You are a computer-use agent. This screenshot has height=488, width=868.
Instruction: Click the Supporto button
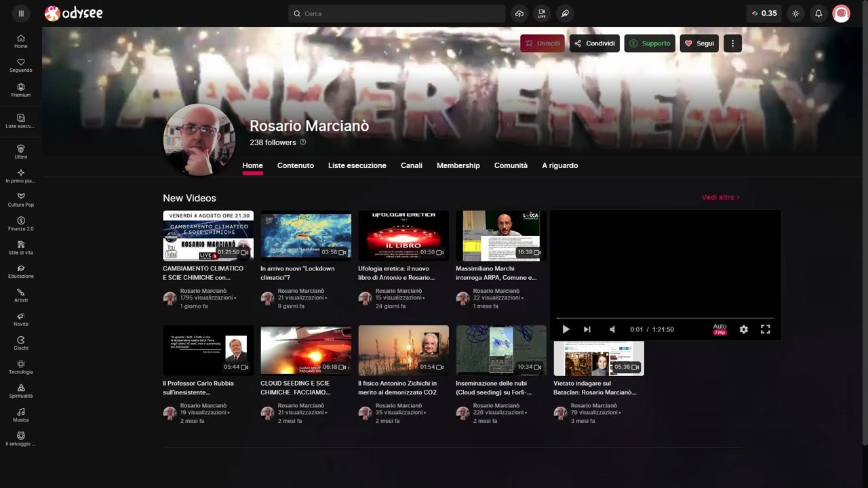coord(650,43)
